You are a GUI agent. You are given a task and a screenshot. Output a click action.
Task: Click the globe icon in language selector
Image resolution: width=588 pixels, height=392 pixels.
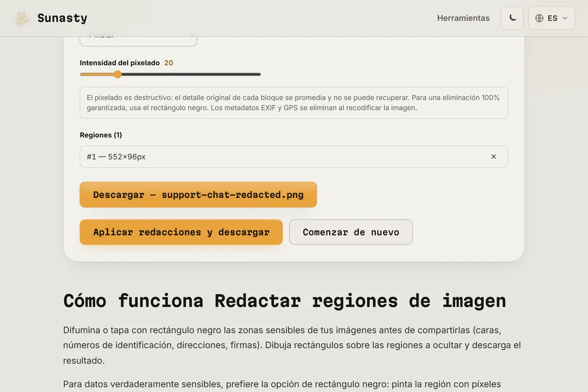pos(539,18)
